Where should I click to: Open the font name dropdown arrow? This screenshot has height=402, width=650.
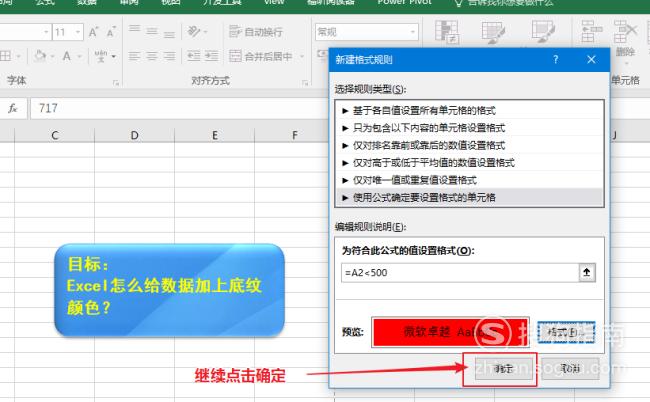(46, 32)
